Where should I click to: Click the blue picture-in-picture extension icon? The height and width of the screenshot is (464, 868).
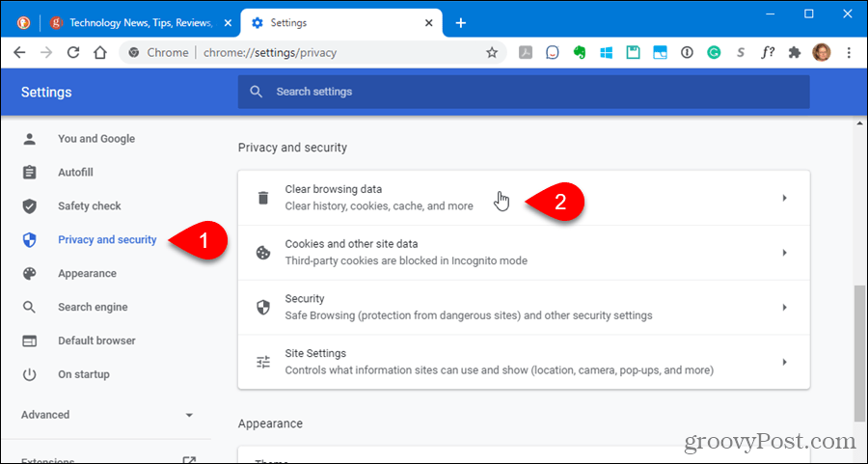click(660, 53)
